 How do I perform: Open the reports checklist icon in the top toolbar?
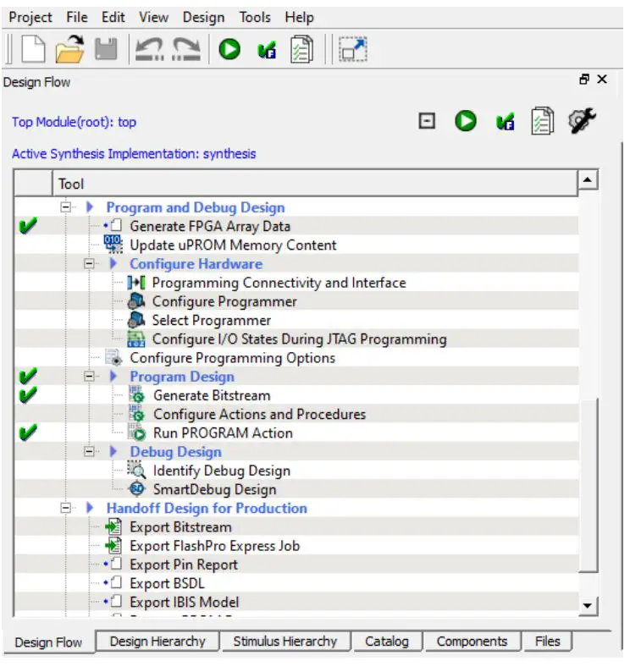[301, 49]
